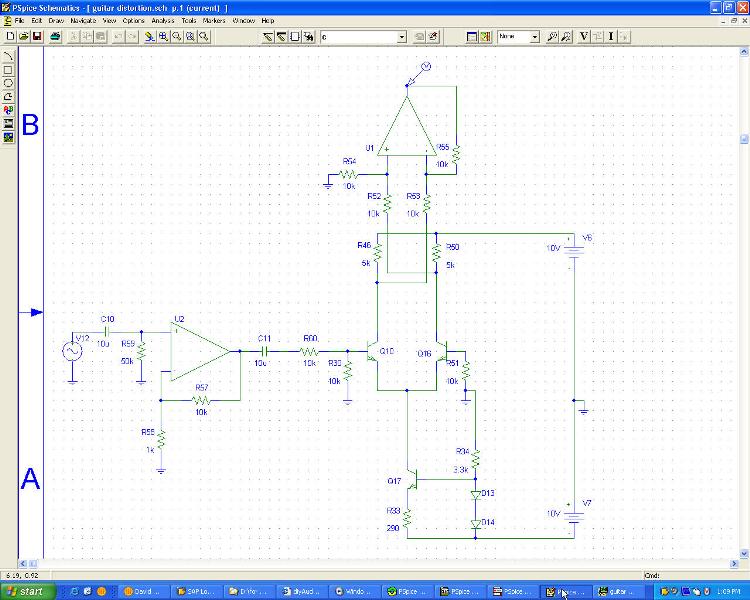Select the Draw Circle tool in left toolbar
Viewport: 750px width, 600px height.
(8, 83)
